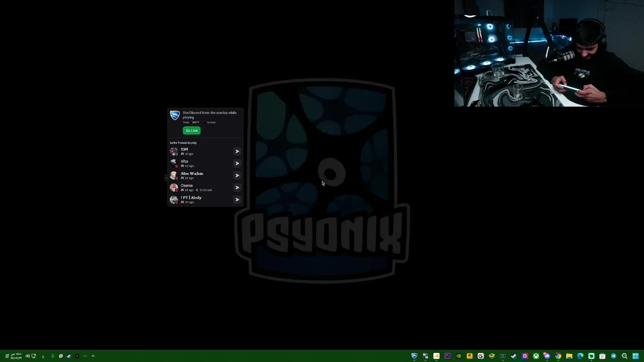Click the green Go Live button
Viewport: 644px width, 362px height.
point(192,131)
